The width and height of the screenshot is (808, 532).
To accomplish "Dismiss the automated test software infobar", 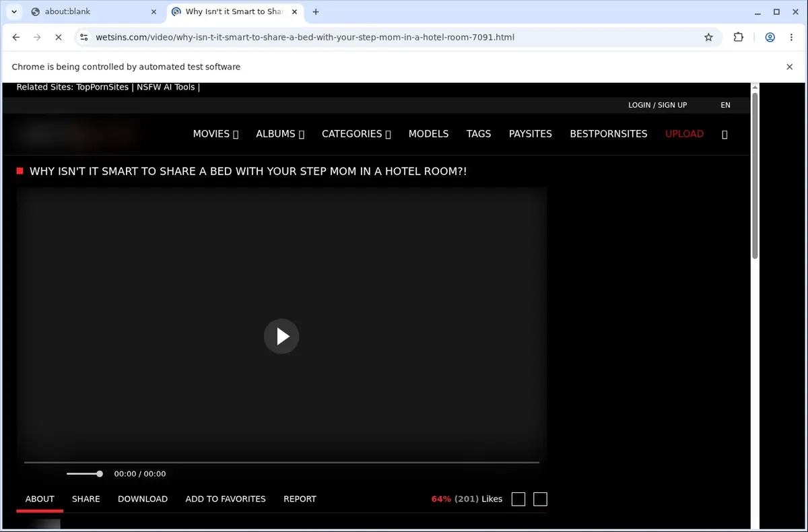I will 790,67.
